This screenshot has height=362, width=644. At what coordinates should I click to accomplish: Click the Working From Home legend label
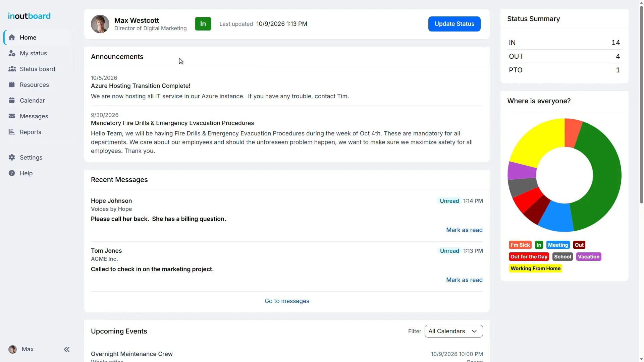(x=535, y=268)
